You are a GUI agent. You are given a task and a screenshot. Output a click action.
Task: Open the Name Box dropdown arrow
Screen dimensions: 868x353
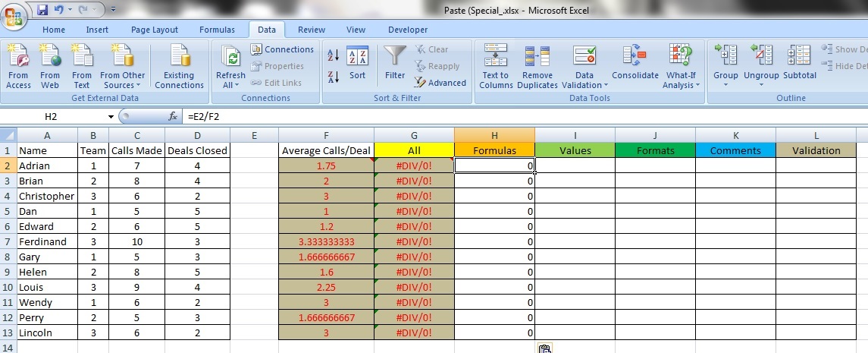click(111, 117)
